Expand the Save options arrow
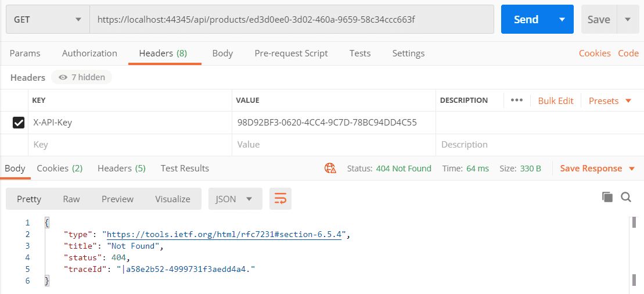The height and width of the screenshot is (294, 644). coord(627,19)
